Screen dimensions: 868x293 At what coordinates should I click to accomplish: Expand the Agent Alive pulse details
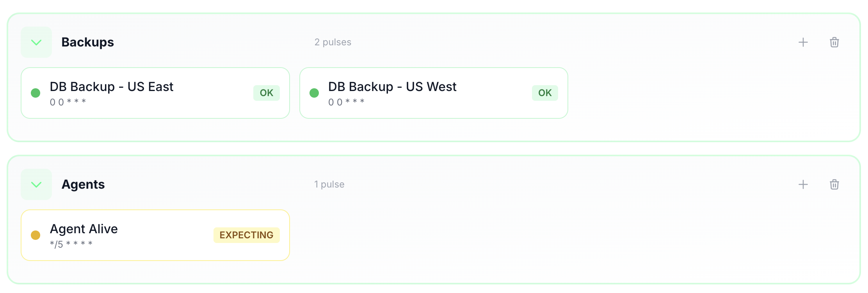click(x=155, y=234)
